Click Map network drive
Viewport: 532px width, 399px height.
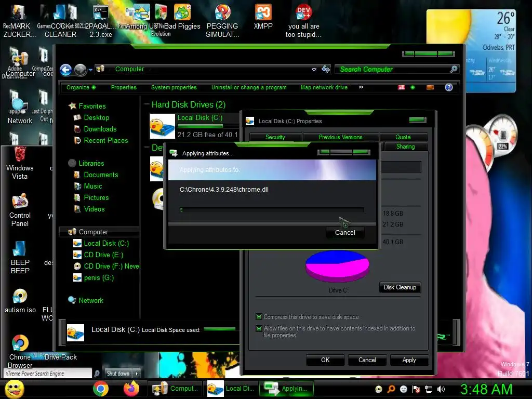pyautogui.click(x=324, y=87)
